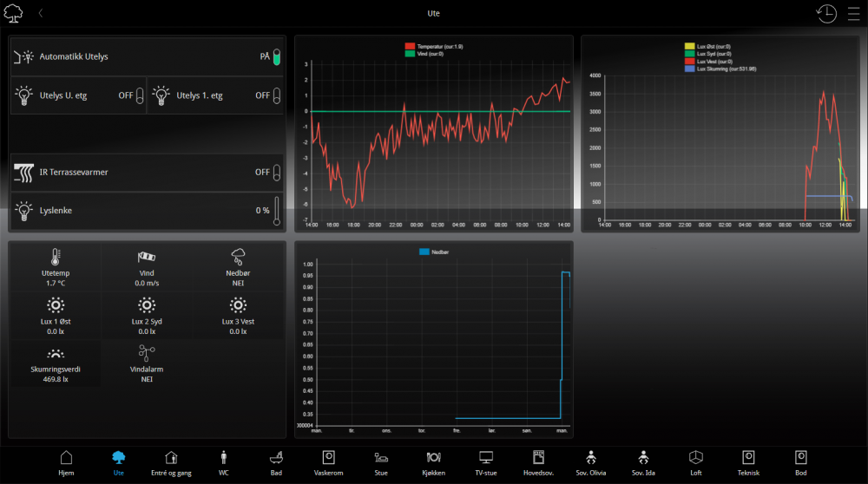Switch to the Kjøkken room tab

(435, 462)
